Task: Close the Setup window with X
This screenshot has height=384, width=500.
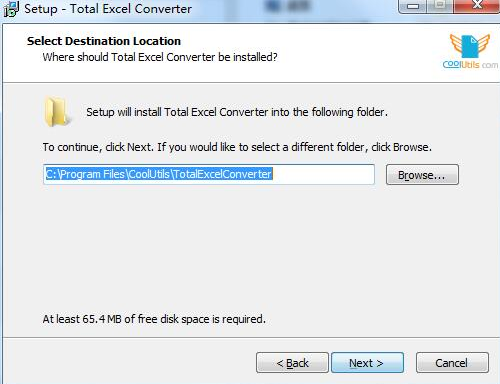Action: click(477, 6)
